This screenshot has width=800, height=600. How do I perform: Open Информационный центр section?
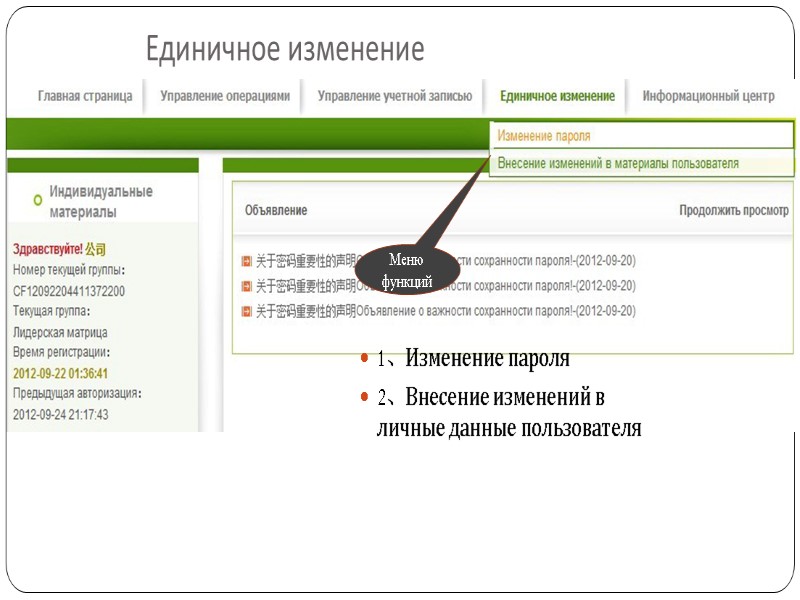[708, 97]
